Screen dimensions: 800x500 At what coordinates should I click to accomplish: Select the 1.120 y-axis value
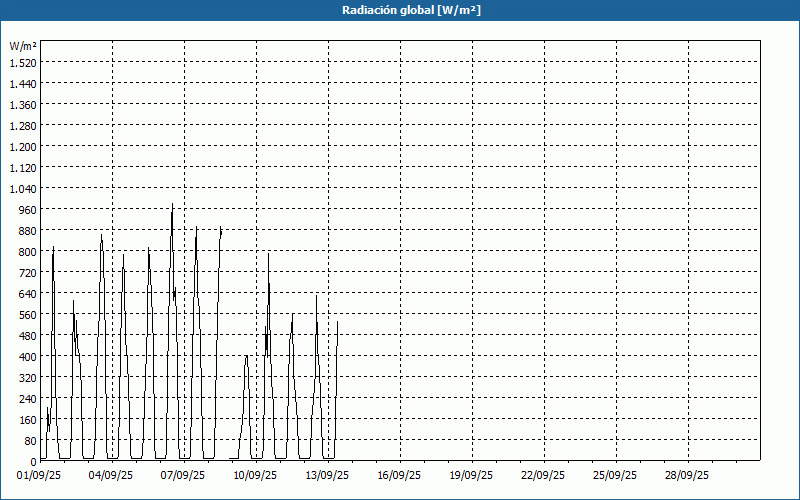click(23, 167)
